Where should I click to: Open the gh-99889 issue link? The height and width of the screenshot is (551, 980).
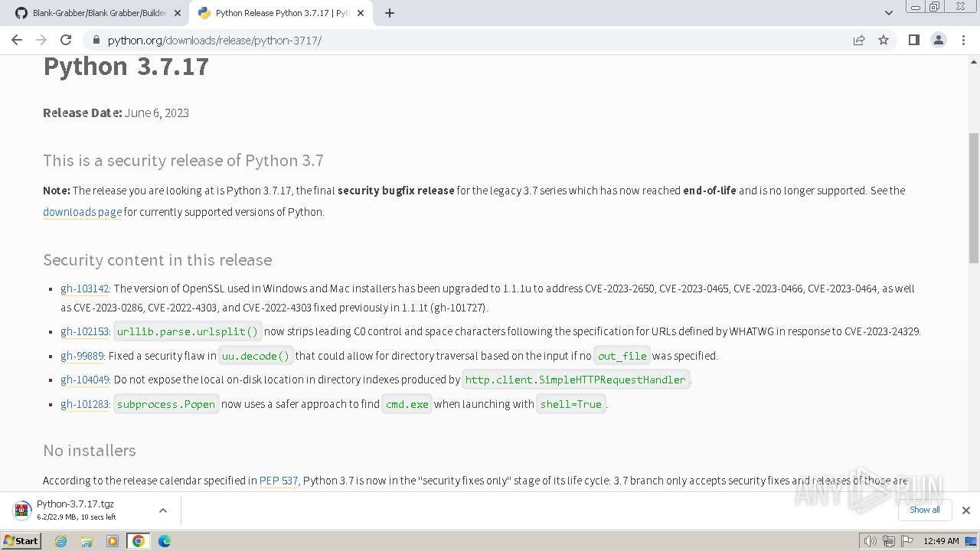82,356
